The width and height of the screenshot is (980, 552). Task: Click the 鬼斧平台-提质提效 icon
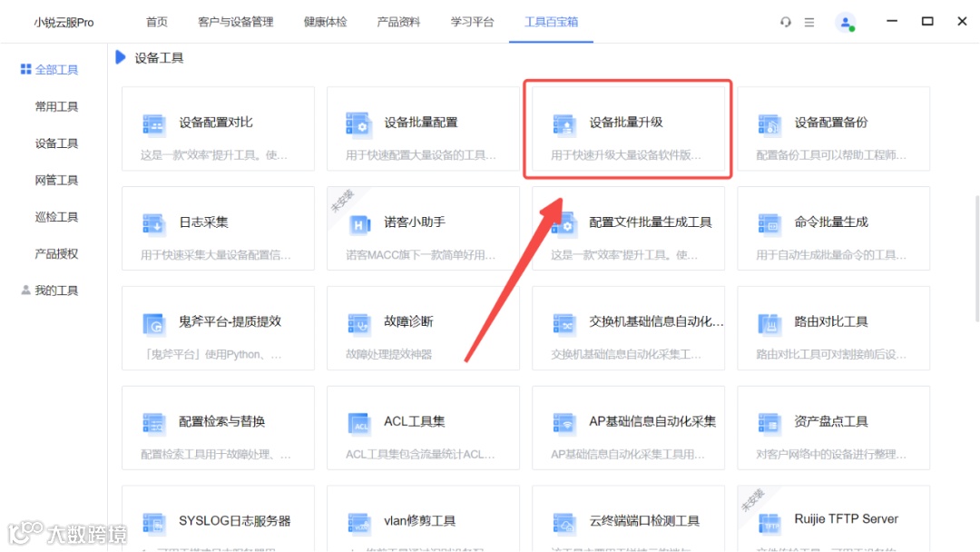pos(153,324)
